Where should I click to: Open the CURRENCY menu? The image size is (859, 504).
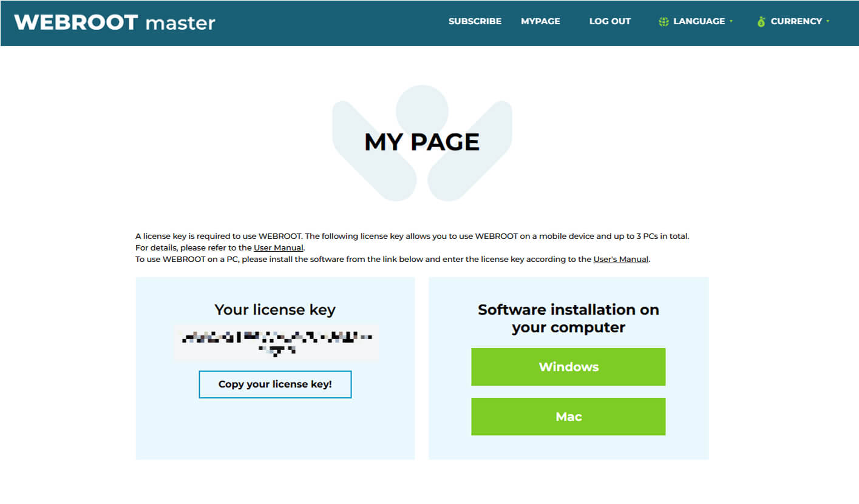click(796, 21)
